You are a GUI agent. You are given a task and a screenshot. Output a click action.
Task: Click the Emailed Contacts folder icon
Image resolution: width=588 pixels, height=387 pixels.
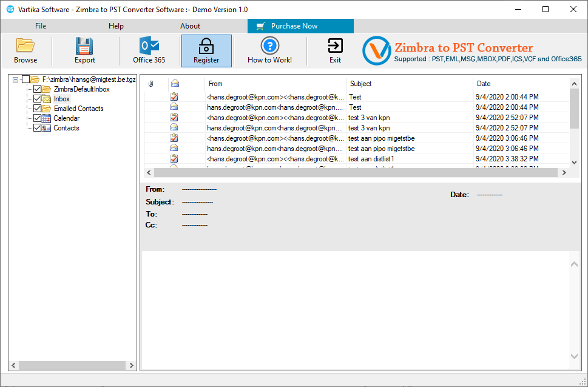(x=47, y=109)
